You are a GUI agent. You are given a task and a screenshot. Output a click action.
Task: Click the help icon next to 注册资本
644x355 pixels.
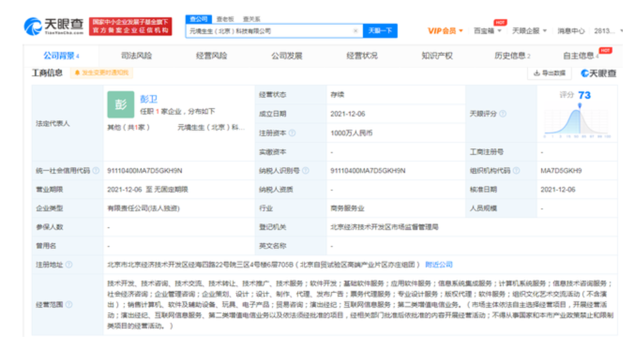tap(292, 132)
